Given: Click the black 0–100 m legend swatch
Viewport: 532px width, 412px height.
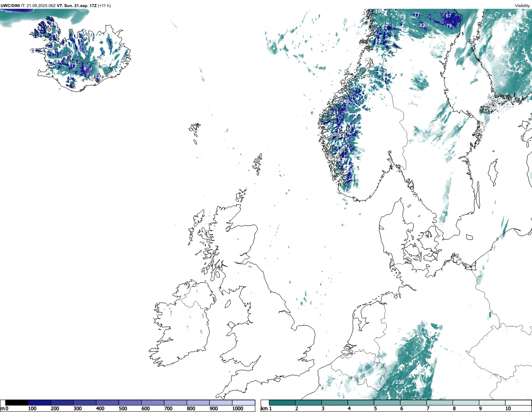Looking at the screenshot, I should point(17,402).
